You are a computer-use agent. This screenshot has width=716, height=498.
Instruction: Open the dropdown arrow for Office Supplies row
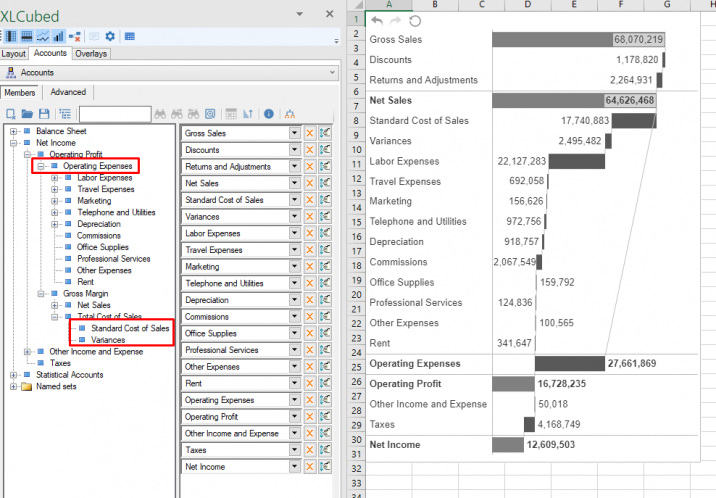point(295,333)
